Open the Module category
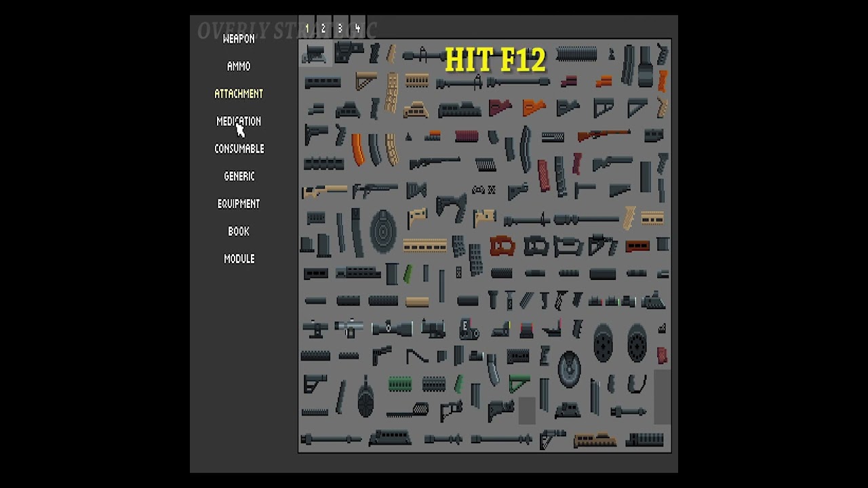868x488 pixels. (x=239, y=259)
